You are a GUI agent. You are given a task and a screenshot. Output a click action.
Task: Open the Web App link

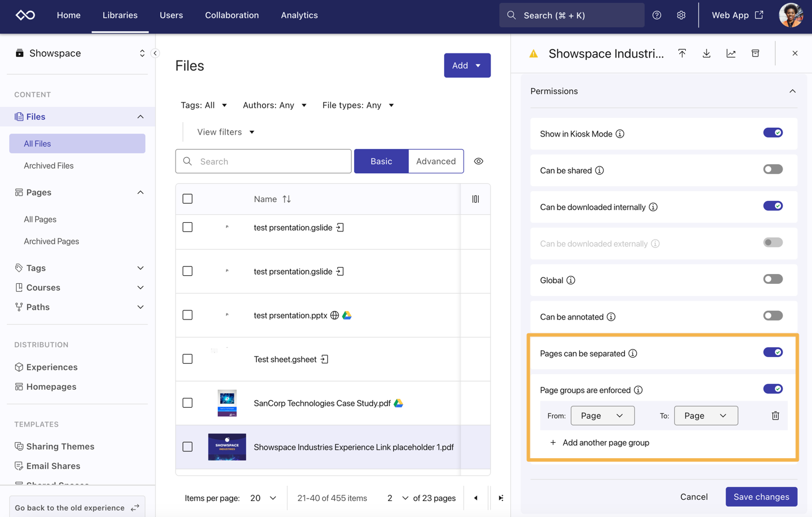(738, 16)
